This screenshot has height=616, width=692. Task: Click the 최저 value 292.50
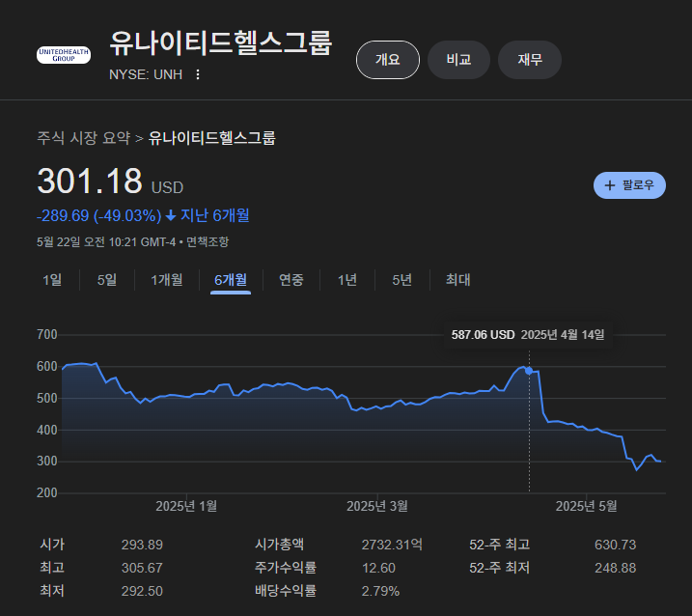(142, 591)
